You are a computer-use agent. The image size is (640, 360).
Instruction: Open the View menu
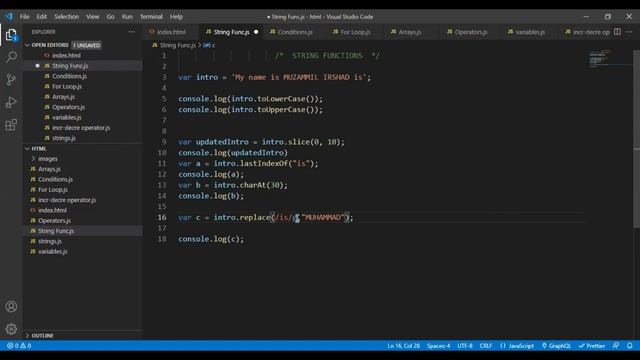93,17
